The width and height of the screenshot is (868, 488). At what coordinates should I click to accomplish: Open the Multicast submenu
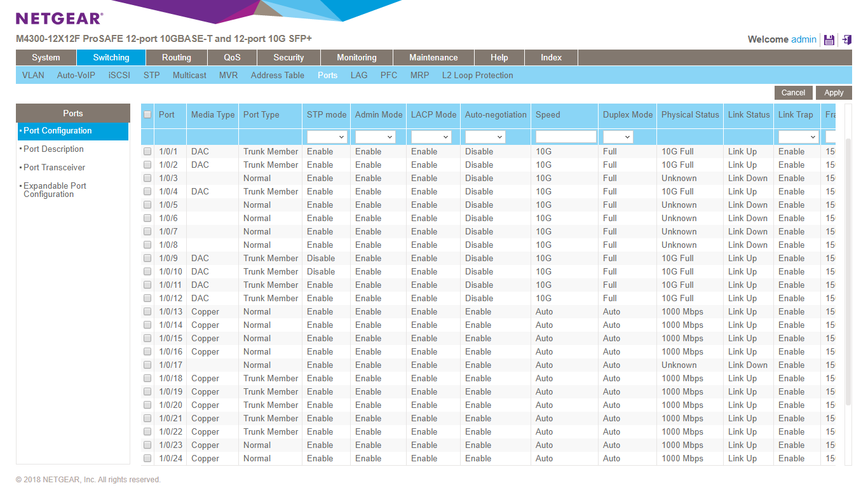(189, 75)
